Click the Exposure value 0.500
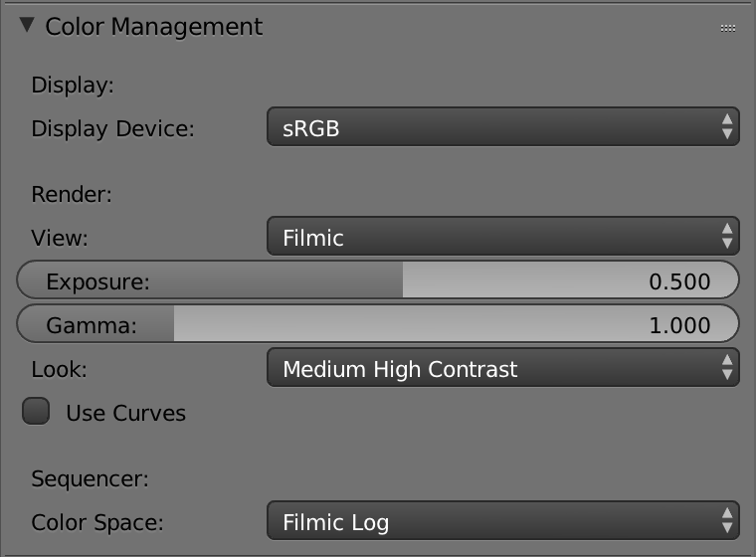The image size is (756, 557). [x=679, y=281]
